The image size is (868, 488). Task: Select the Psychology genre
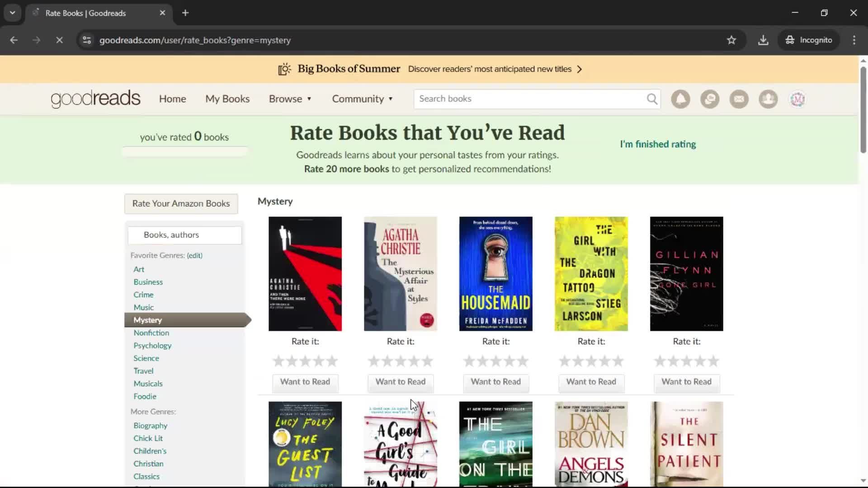pyautogui.click(x=152, y=346)
